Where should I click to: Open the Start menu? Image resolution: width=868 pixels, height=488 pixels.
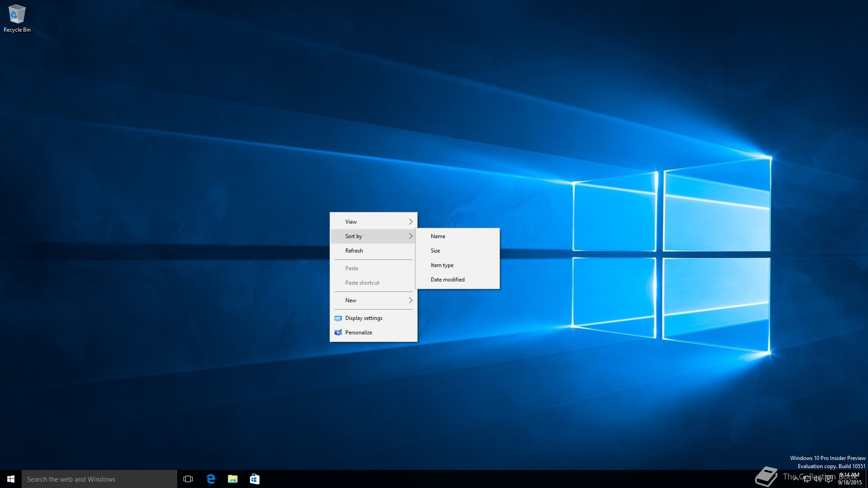pos(11,479)
